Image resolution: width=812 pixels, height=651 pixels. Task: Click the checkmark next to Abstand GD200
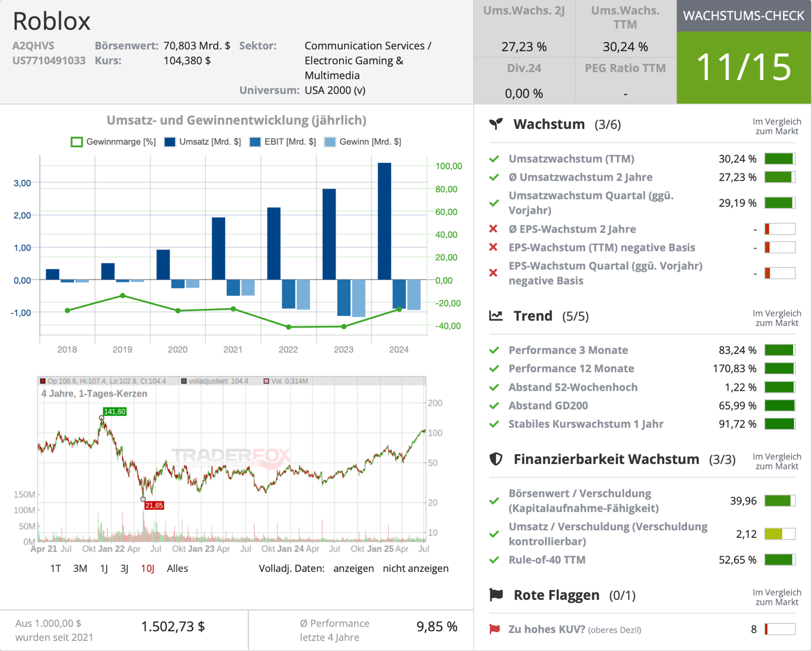(x=494, y=405)
